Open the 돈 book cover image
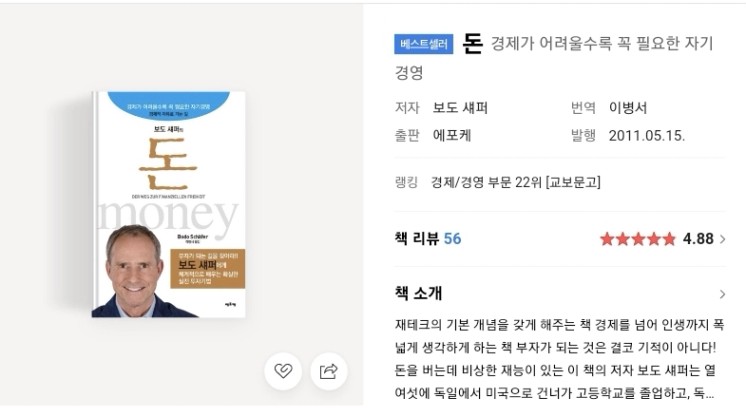This screenshot has width=746, height=417. 168,204
